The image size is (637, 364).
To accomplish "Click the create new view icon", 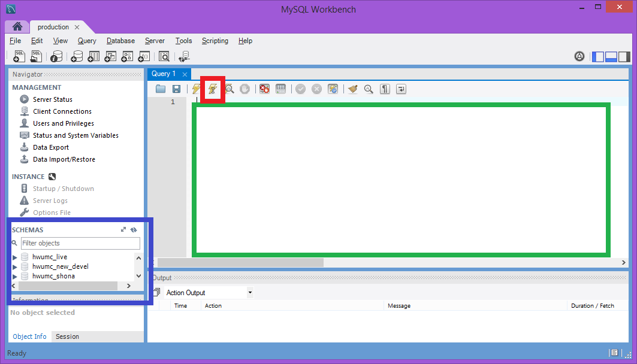I will pyautogui.click(x=110, y=56).
